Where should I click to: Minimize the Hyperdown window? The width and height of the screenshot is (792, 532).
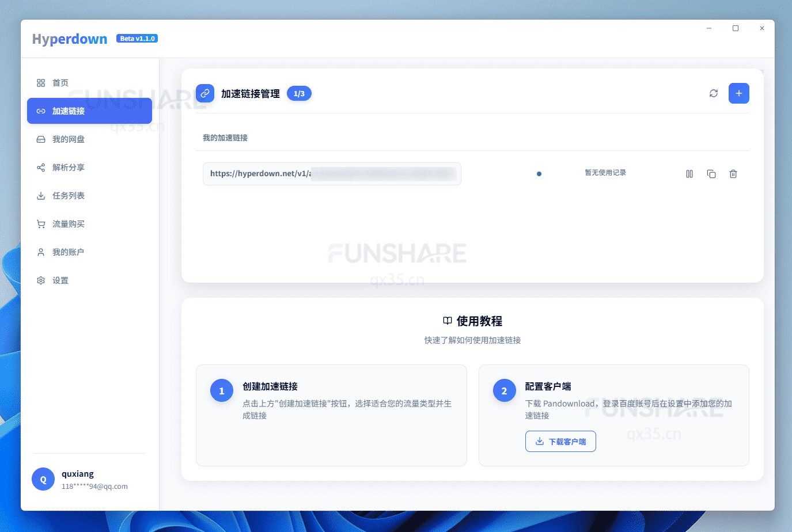[x=709, y=28]
